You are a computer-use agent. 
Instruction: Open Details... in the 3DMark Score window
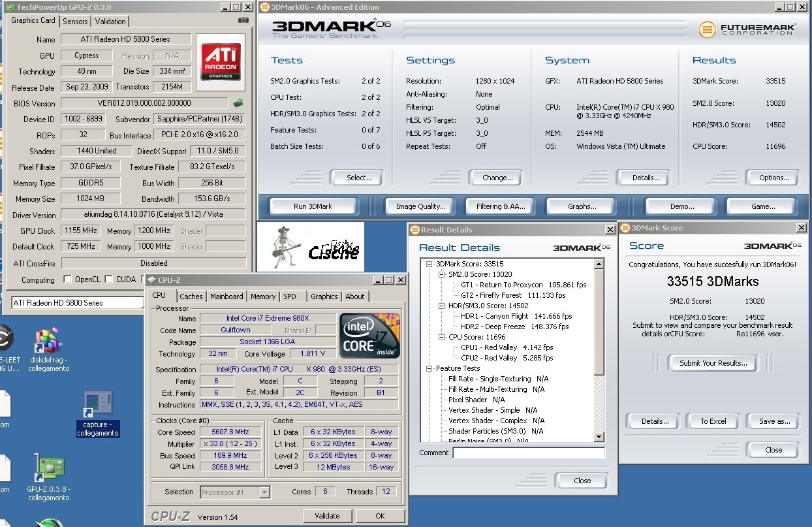(655, 421)
